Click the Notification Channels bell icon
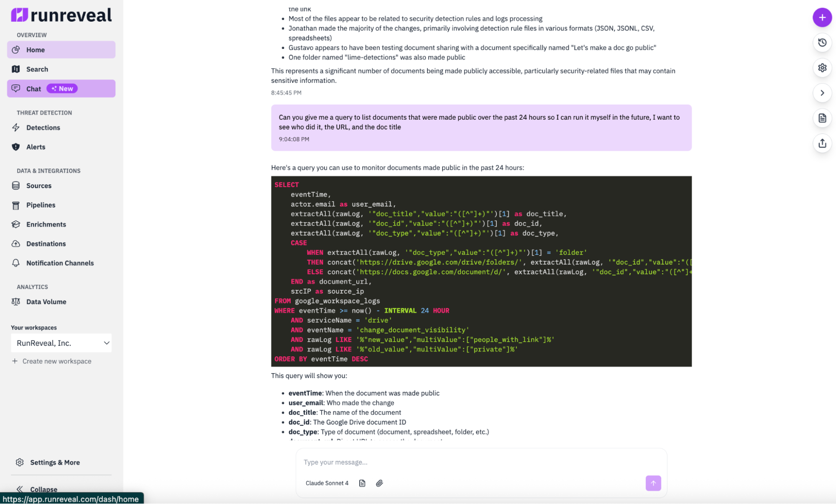Screen dimensions: 836x504 coord(16,263)
